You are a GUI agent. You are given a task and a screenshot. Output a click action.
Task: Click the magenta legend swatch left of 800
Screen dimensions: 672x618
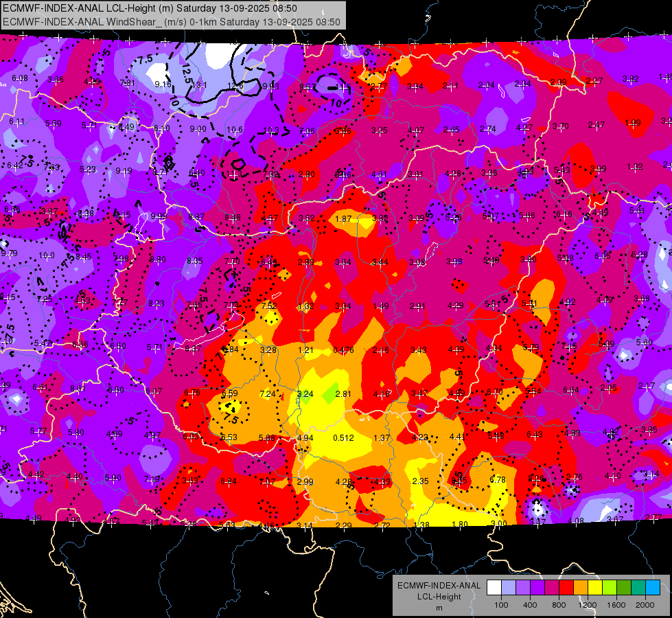coord(552,588)
